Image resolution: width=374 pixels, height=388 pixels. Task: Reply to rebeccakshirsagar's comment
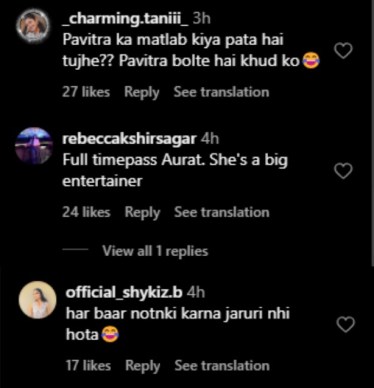pos(142,212)
